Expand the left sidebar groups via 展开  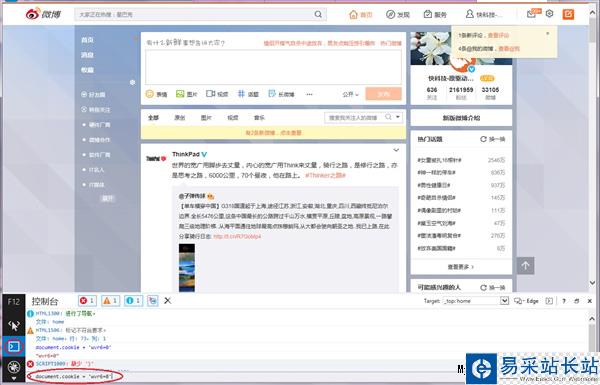point(107,199)
